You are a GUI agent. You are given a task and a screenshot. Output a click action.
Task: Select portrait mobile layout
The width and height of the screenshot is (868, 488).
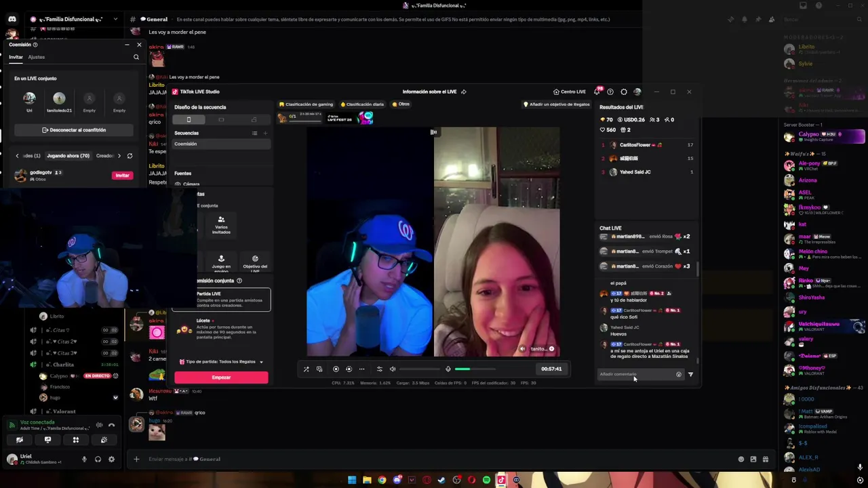[189, 120]
